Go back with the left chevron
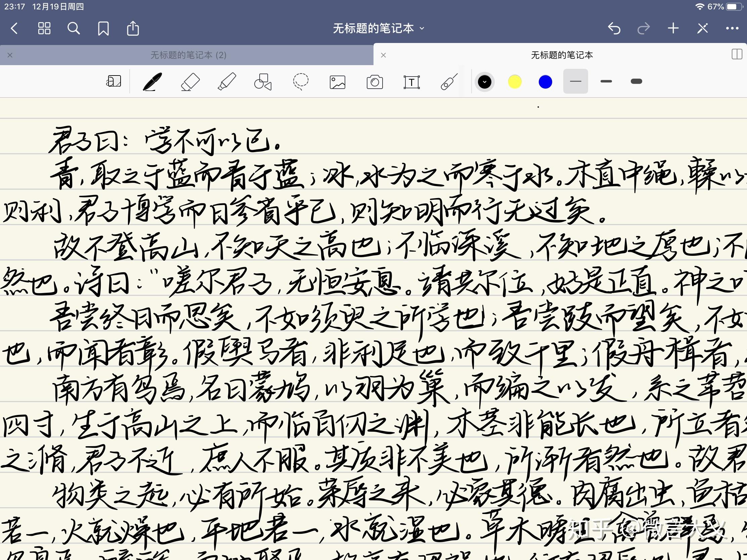 click(x=14, y=28)
